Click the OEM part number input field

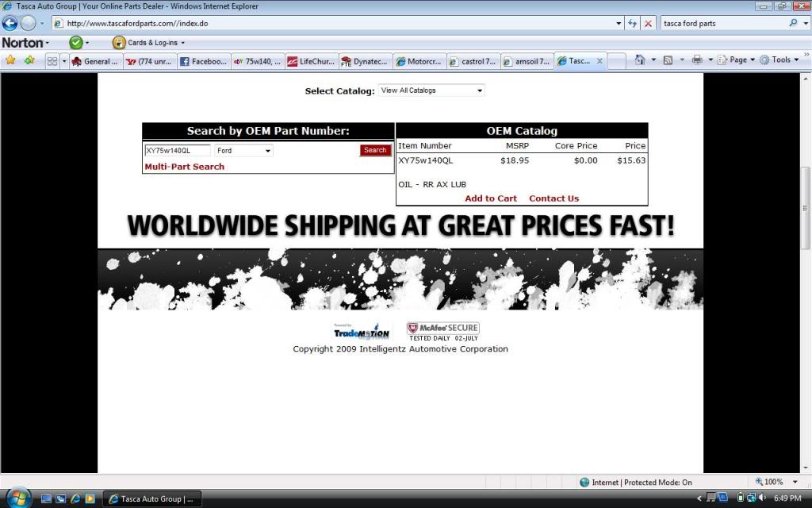click(177, 150)
